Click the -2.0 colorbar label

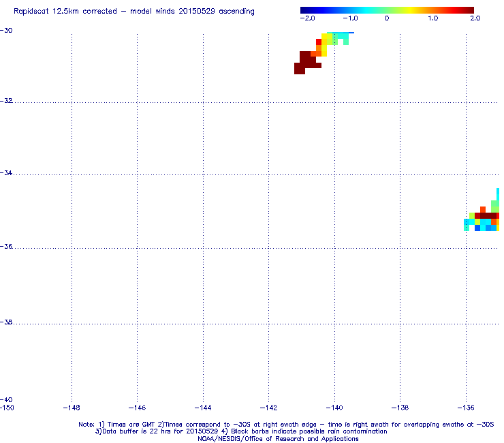308,18
